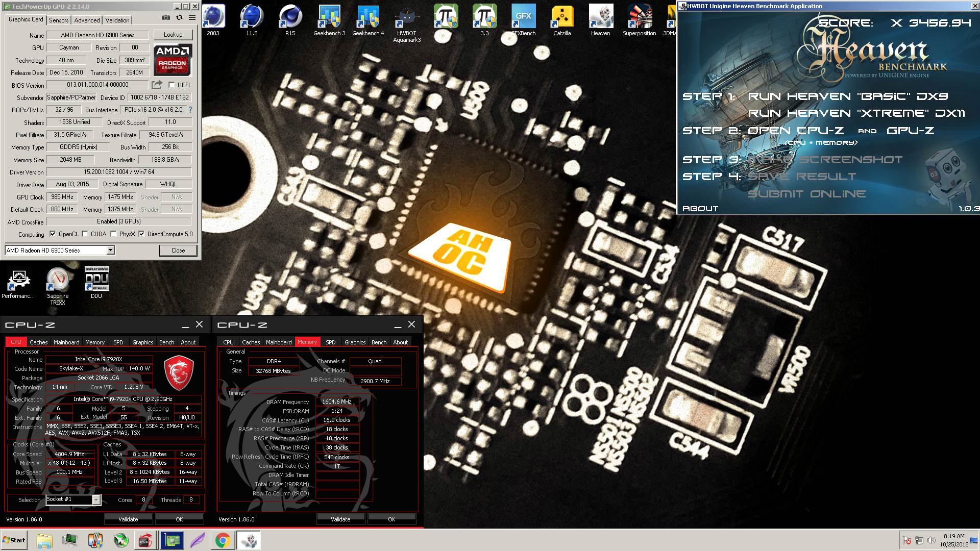The height and width of the screenshot is (551, 980).
Task: Open the Sapphire TRIXX desktop icon
Action: [x=58, y=286]
